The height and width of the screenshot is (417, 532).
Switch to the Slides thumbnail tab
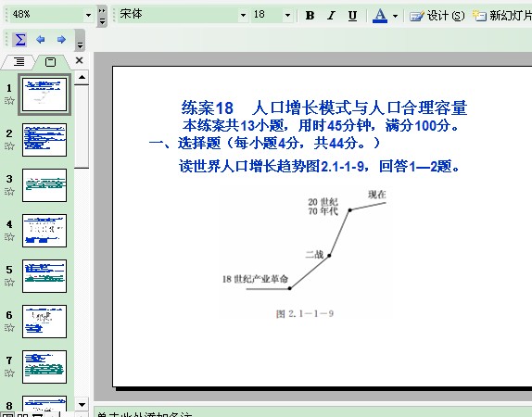click(51, 62)
